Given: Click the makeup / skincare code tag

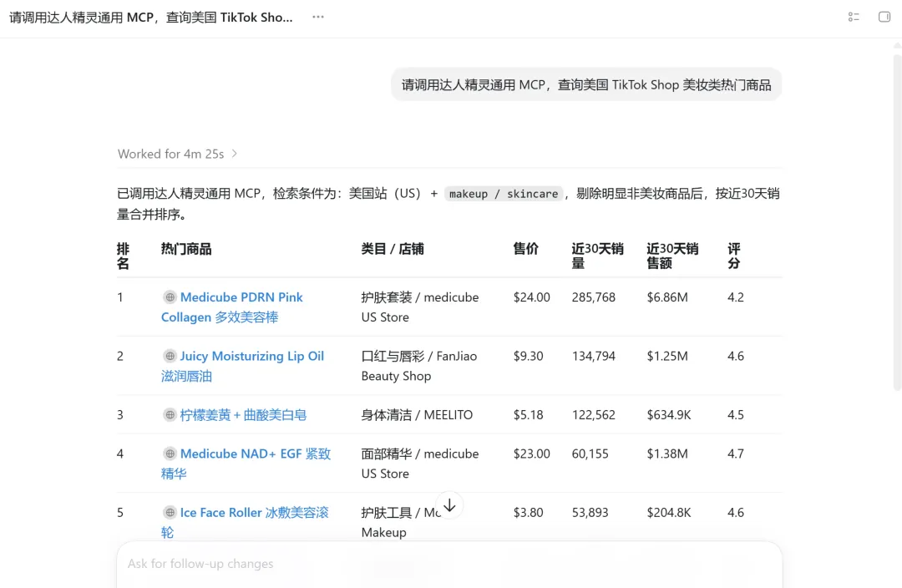Looking at the screenshot, I should (504, 194).
